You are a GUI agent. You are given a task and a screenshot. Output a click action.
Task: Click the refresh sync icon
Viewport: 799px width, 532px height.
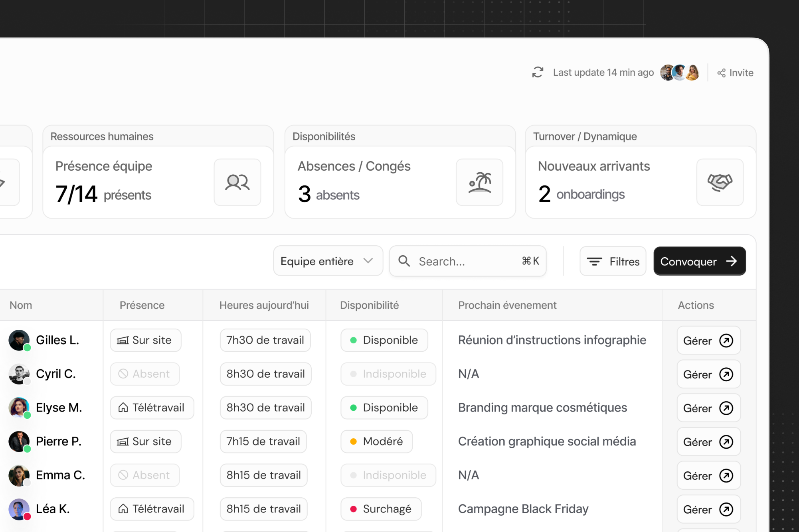pos(538,72)
